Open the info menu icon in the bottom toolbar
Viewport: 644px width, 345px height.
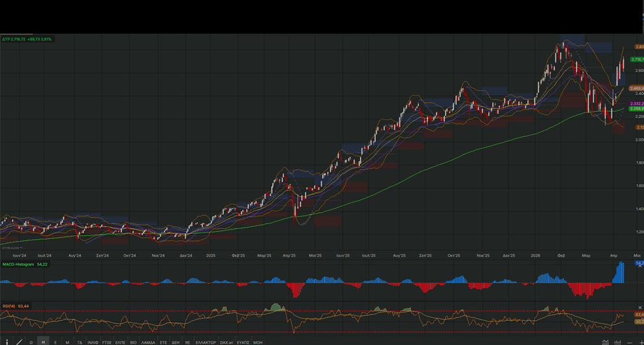pos(7,342)
